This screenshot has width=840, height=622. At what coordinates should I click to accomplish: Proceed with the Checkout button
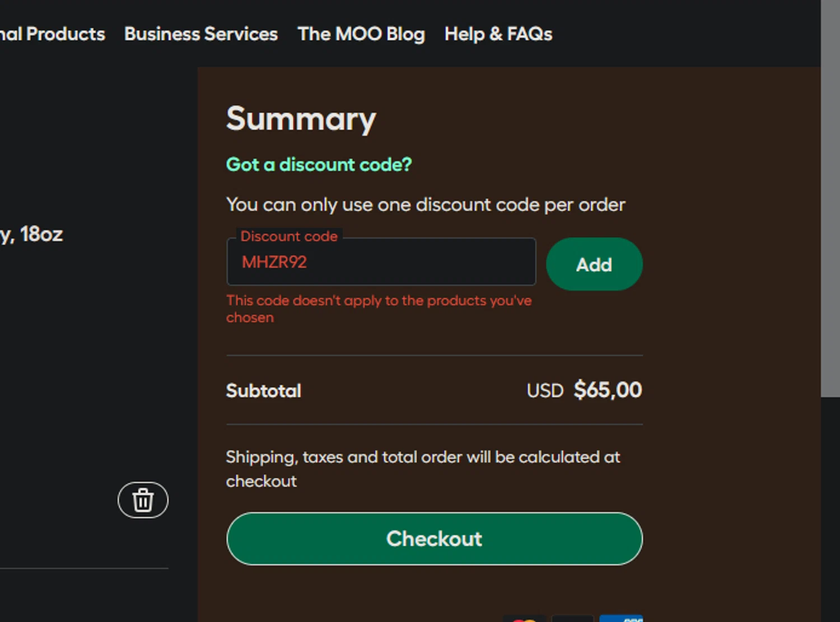click(434, 539)
